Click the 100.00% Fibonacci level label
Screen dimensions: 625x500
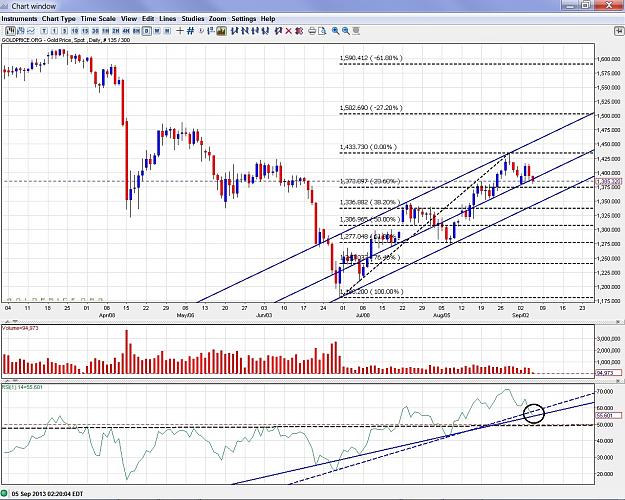click(373, 291)
